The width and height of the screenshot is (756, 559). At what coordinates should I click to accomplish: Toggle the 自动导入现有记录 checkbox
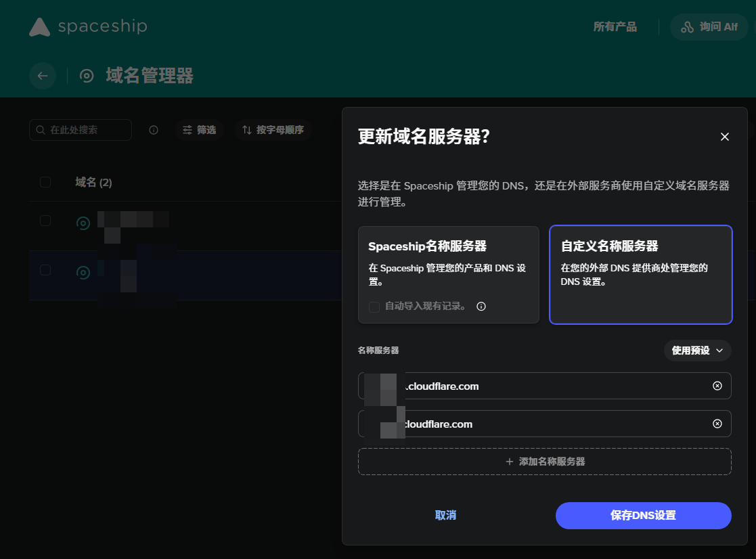(x=374, y=307)
